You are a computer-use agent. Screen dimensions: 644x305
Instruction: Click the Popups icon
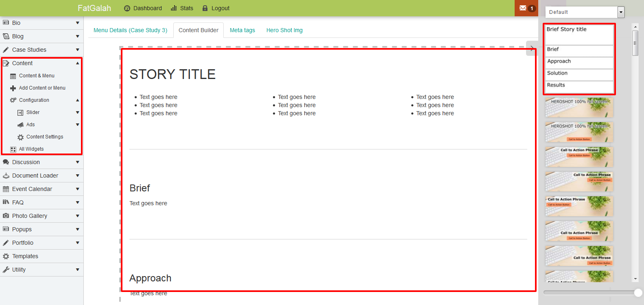click(6, 229)
